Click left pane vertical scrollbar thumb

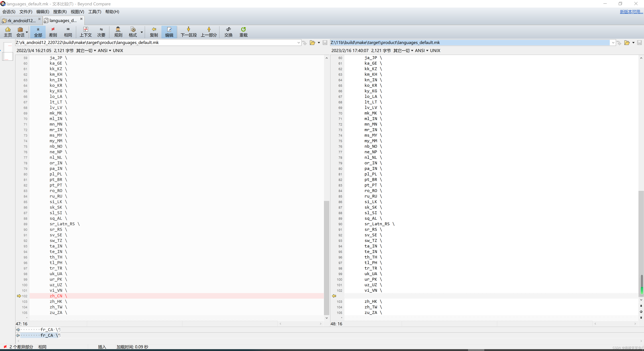(x=326, y=258)
